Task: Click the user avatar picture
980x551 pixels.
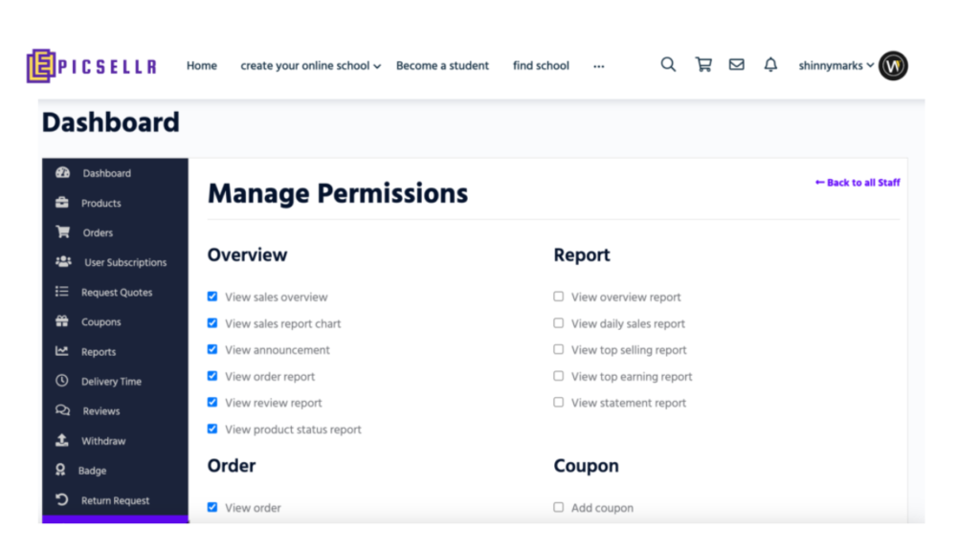Action: tap(893, 66)
